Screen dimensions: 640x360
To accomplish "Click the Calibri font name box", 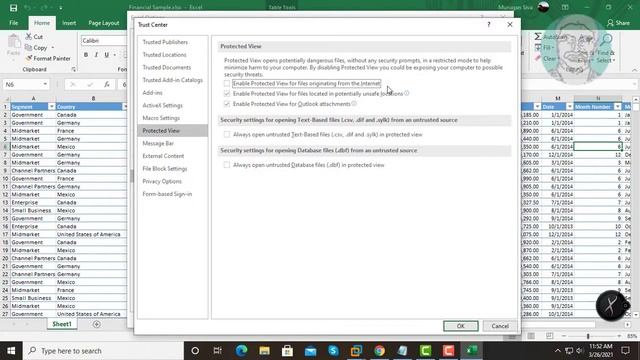I will (x=104, y=40).
